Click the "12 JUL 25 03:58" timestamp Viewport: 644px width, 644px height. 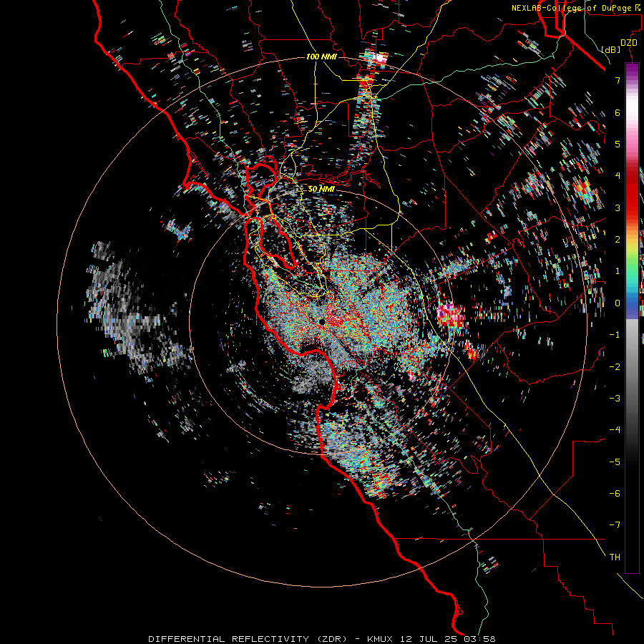click(449, 639)
